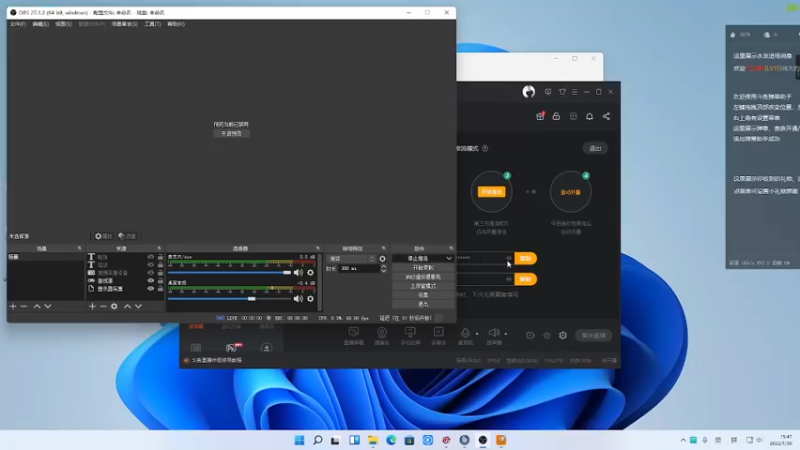Hide the game capture source

(151, 281)
